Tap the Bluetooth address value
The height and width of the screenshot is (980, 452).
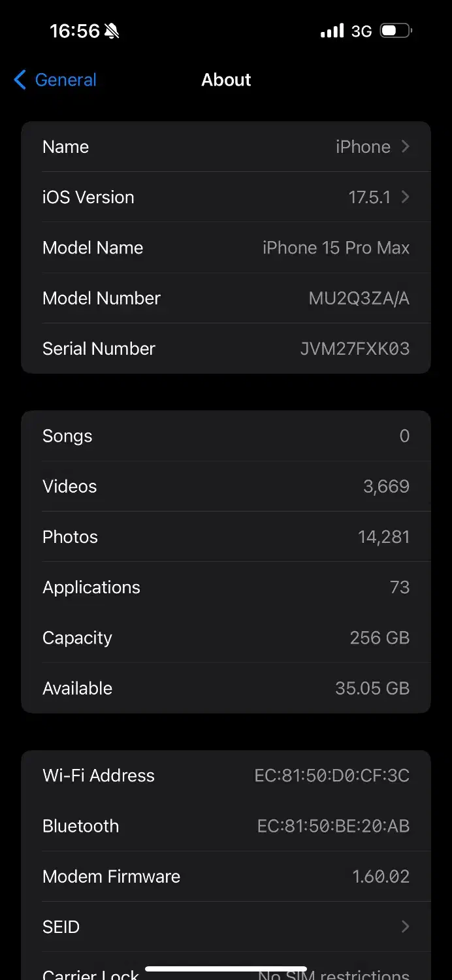coord(333,826)
